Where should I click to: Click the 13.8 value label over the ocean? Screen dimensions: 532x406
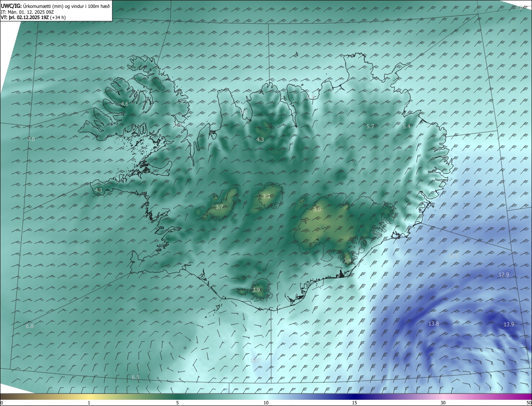pos(433,323)
